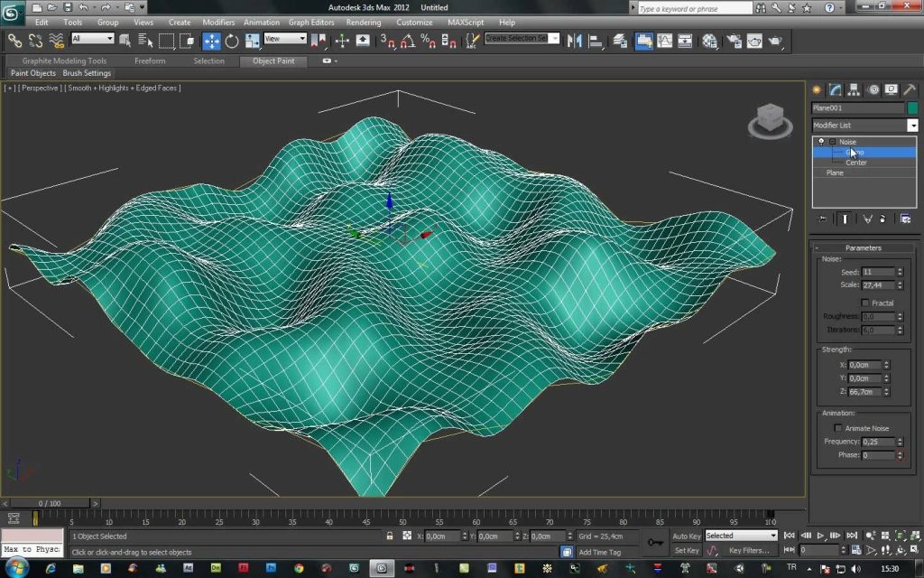Select the Rotate tool in the toolbar

click(232, 41)
